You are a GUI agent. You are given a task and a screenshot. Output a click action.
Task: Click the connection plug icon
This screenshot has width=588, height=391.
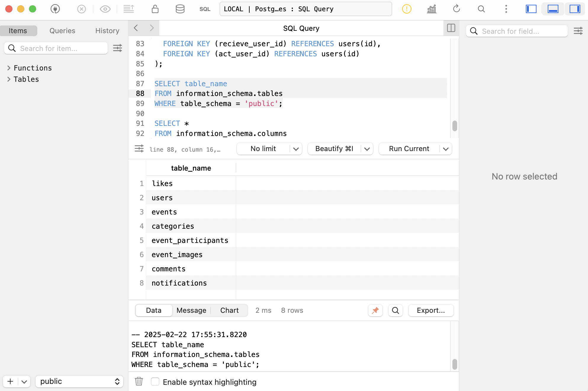(x=55, y=9)
